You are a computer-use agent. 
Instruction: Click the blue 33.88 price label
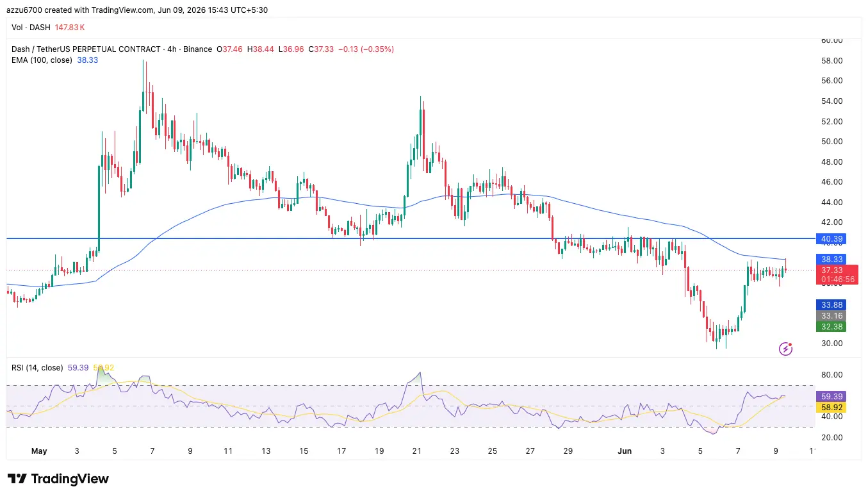click(832, 305)
